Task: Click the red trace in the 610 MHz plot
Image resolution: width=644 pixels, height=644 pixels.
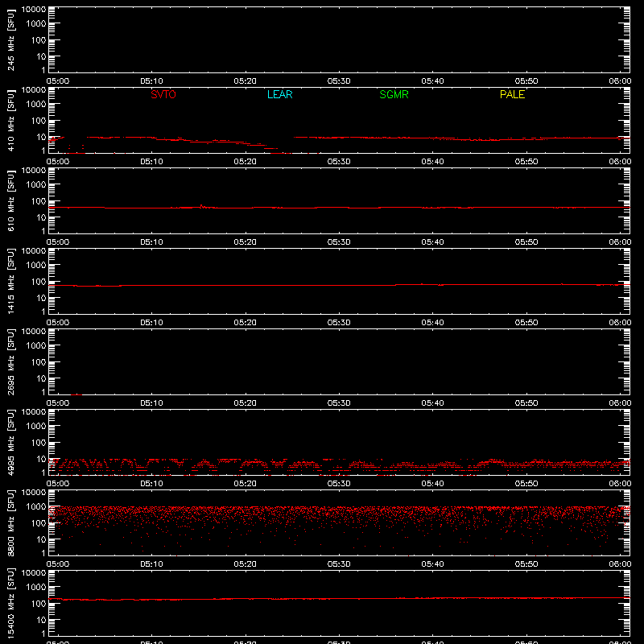Action: [x=339, y=208]
